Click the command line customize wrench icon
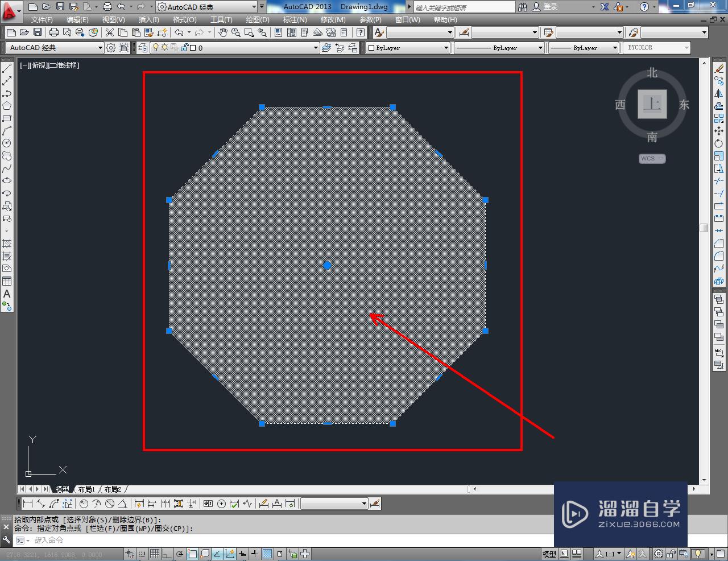 (x=6, y=540)
